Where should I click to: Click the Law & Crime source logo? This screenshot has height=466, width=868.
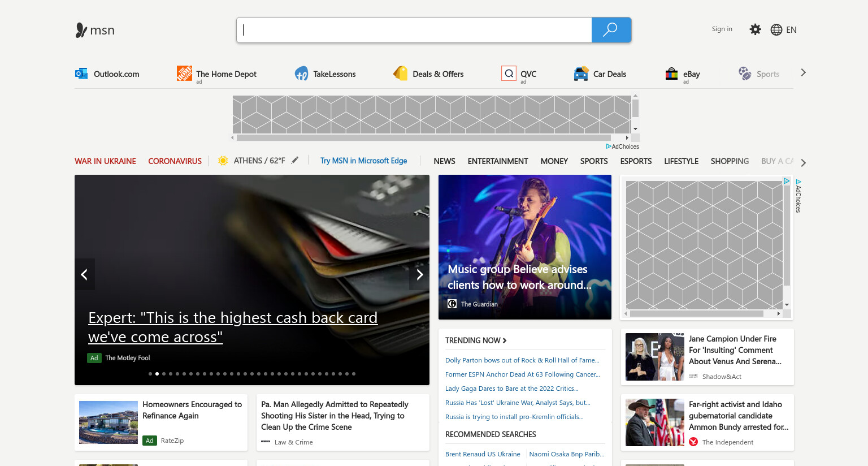coord(266,442)
